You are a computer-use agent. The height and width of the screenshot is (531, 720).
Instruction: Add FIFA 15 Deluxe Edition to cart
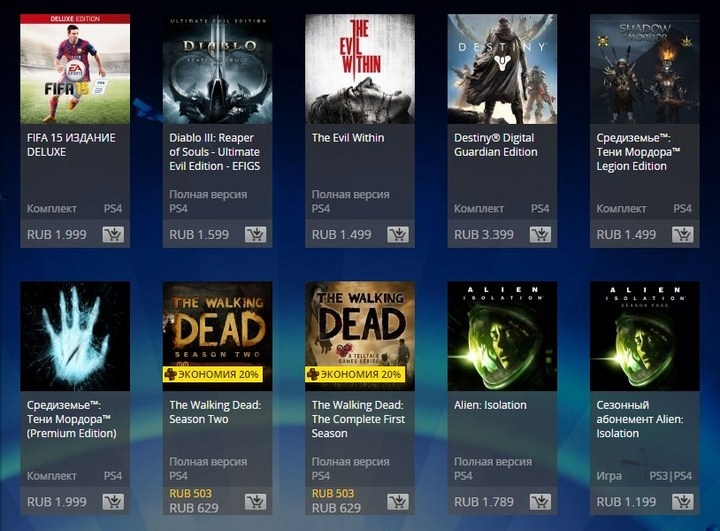(x=113, y=235)
